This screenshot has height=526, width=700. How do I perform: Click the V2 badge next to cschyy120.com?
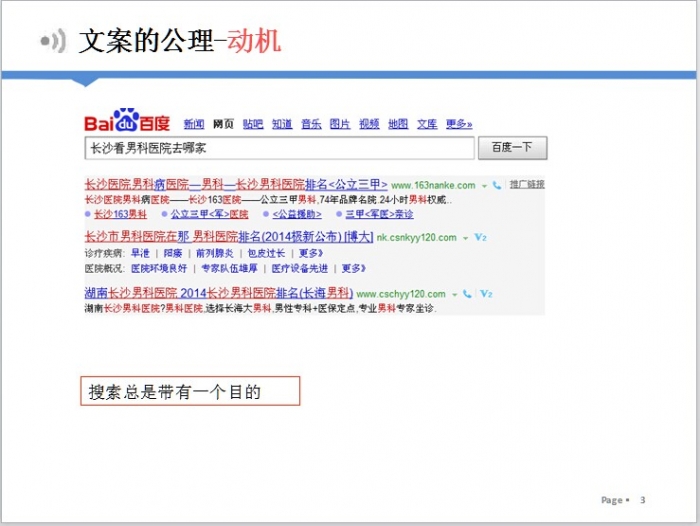485,294
